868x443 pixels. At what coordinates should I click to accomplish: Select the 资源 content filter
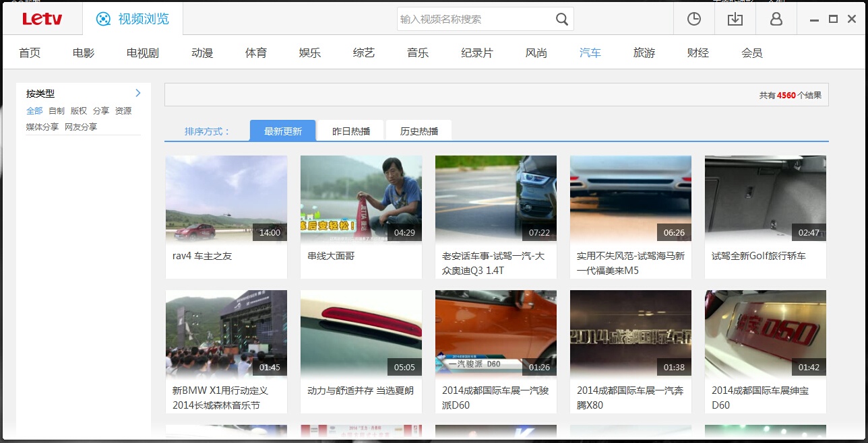click(124, 110)
